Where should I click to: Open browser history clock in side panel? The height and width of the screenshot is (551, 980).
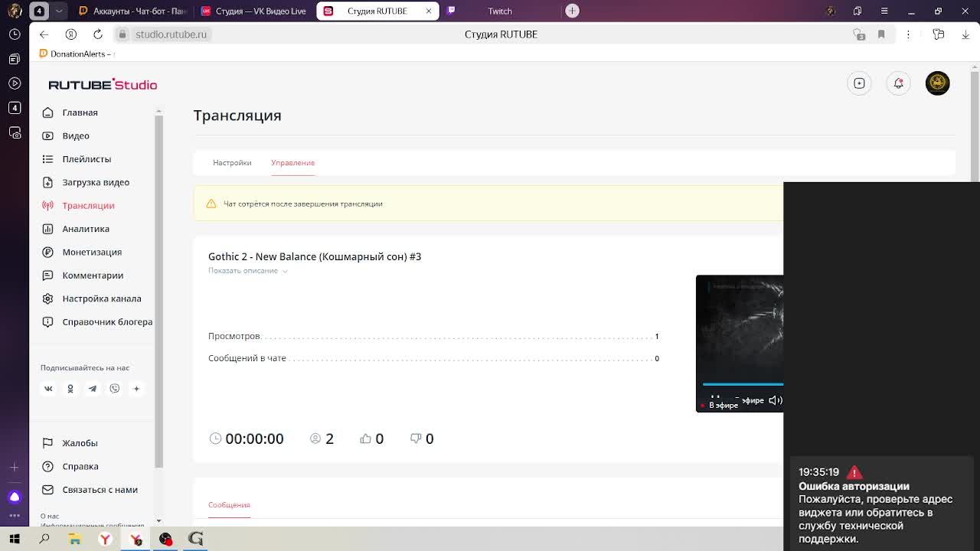(15, 34)
